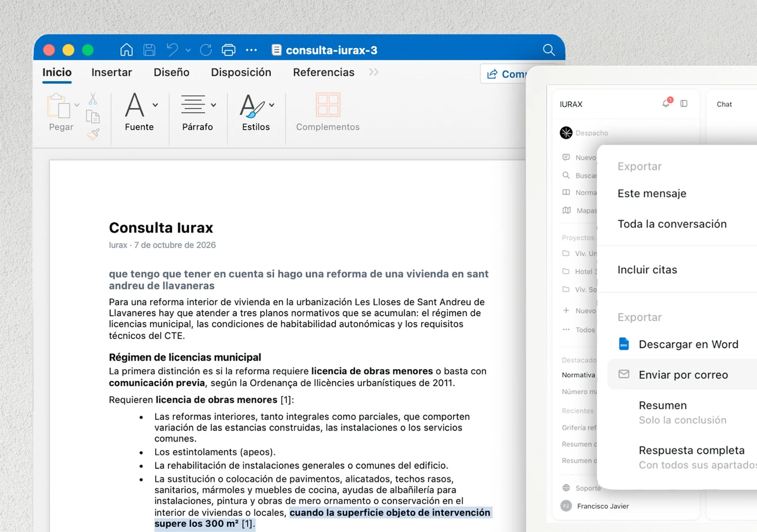Click the Pegar clipboard icon
757x532 pixels.
coord(58,106)
